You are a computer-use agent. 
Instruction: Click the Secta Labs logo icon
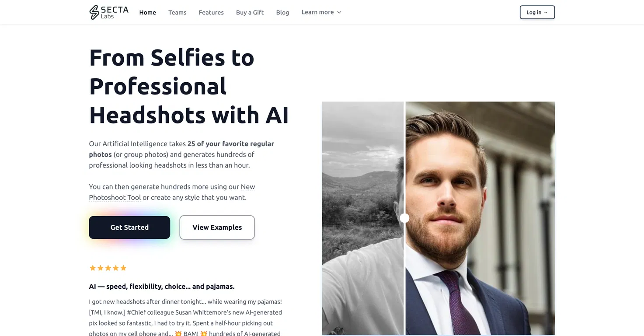(94, 12)
